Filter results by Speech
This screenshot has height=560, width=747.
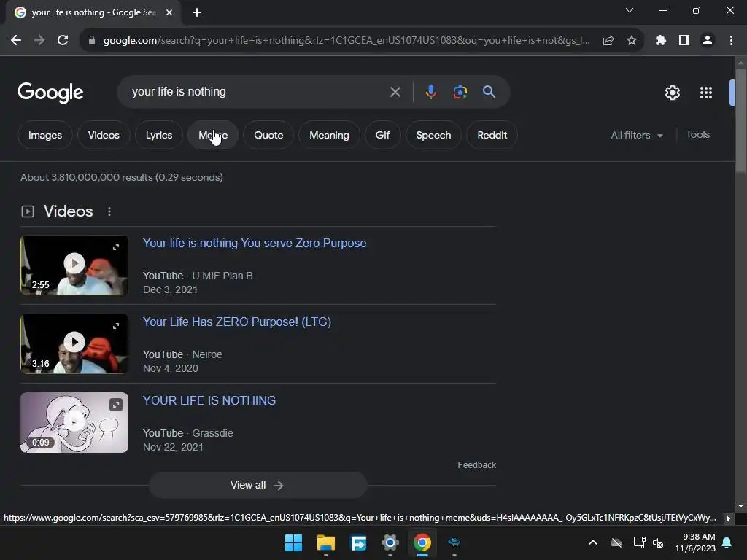(433, 135)
